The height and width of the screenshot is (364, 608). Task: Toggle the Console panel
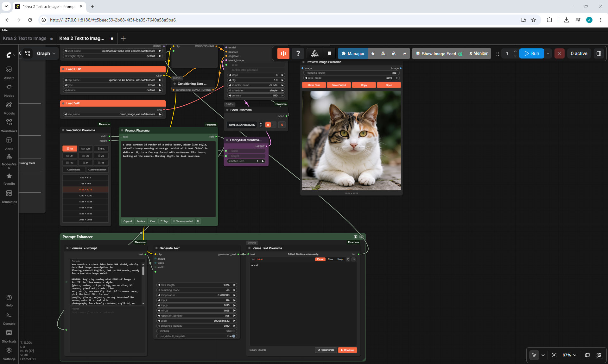[x=9, y=319]
